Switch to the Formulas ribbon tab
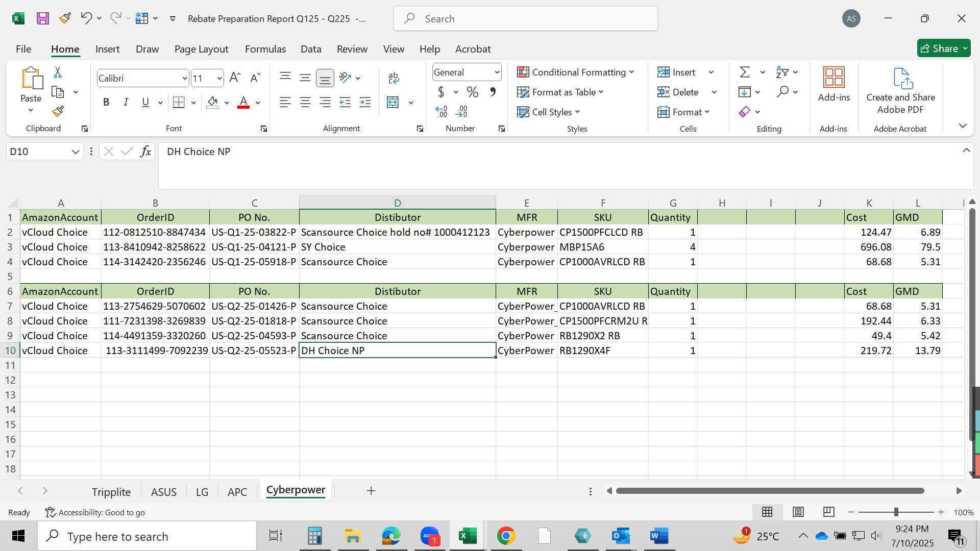Image resolution: width=980 pixels, height=551 pixels. pos(265,49)
